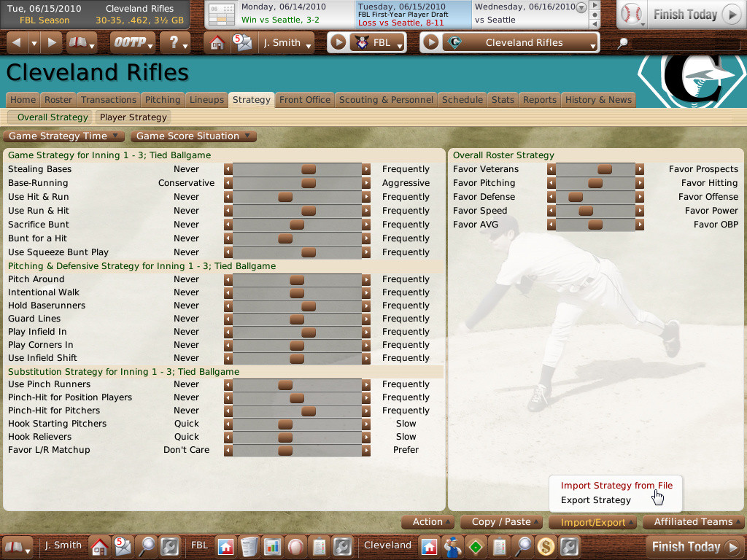Click the Finish Today button
This screenshot has width=747, height=560.
pos(686,14)
